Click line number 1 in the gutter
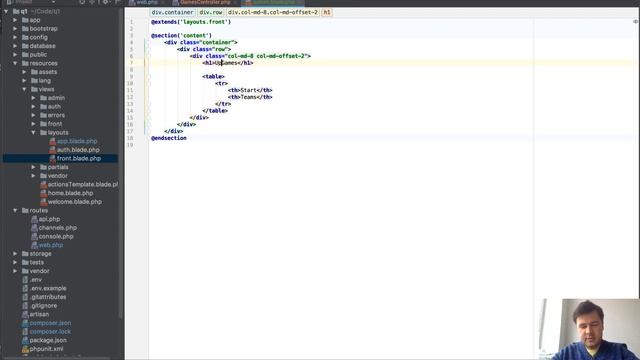This screenshot has width=640, height=360. tap(131, 22)
